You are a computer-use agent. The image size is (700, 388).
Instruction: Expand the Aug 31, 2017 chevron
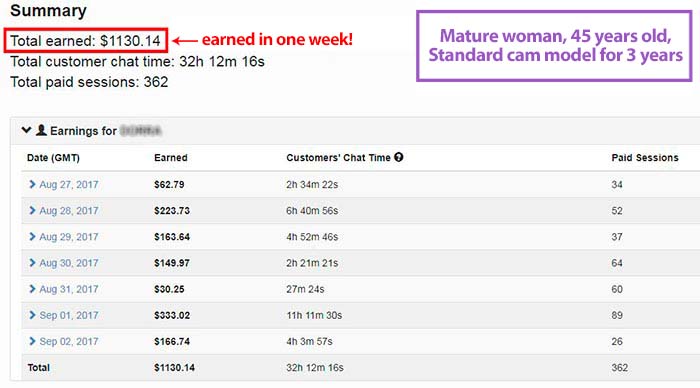click(32, 289)
